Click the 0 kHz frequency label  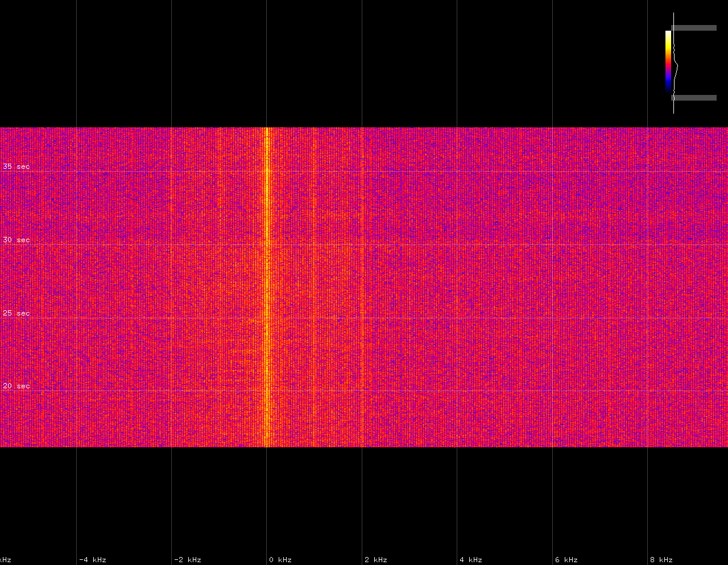point(280,560)
